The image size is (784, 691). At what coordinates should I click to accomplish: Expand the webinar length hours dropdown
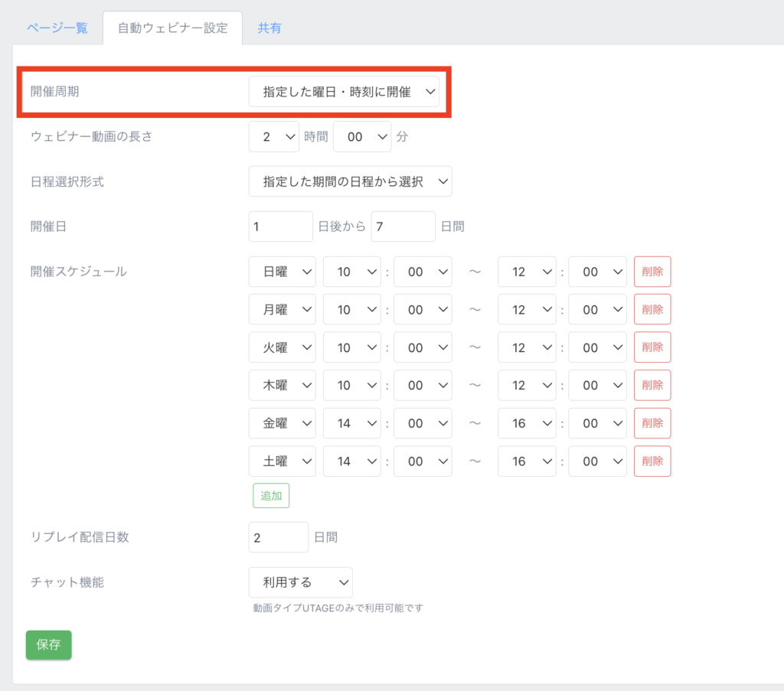tap(274, 137)
